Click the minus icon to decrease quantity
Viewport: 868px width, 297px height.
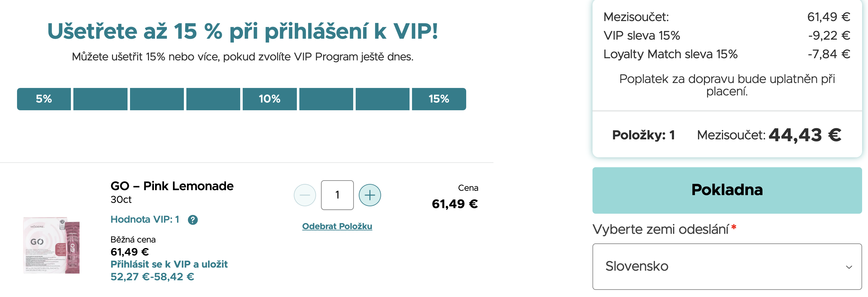coord(305,195)
